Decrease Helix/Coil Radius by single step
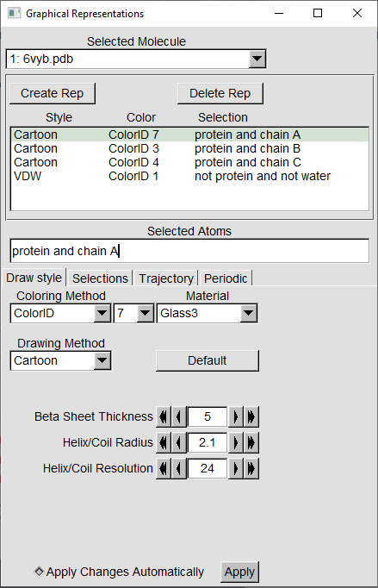Image resolution: width=378 pixels, height=588 pixels. pos(179,442)
